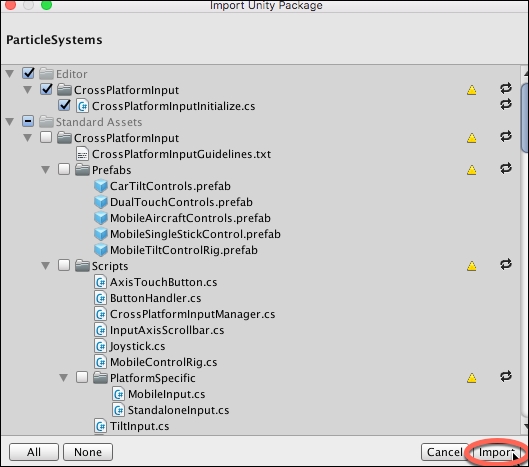Collapse the Scripts folder disclosure triangle
Image resolution: width=529 pixels, height=467 pixels.
click(46, 266)
